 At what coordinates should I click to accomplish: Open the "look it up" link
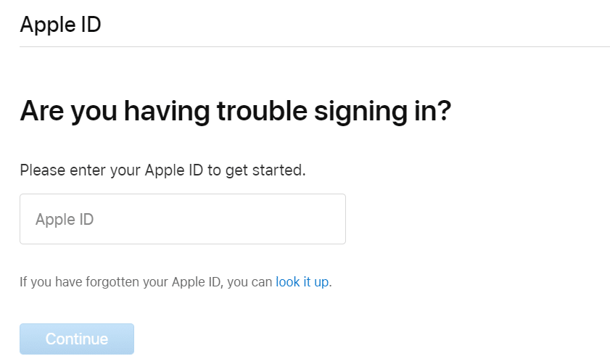[302, 282]
